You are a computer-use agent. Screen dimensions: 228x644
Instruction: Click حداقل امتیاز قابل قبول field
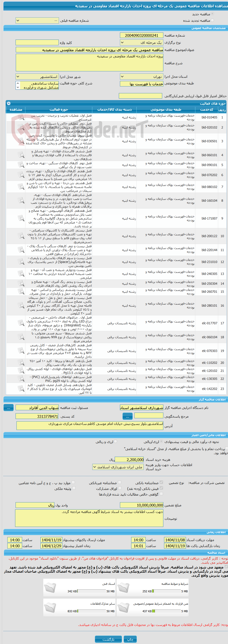pyautogui.click(x=141, y=96)
